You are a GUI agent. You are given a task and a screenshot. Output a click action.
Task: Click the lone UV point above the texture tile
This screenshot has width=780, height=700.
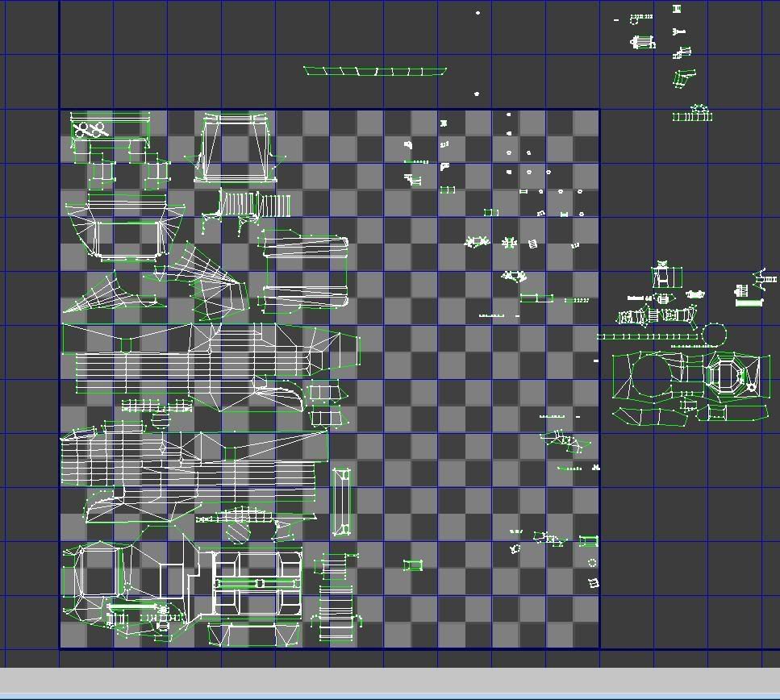[478, 13]
